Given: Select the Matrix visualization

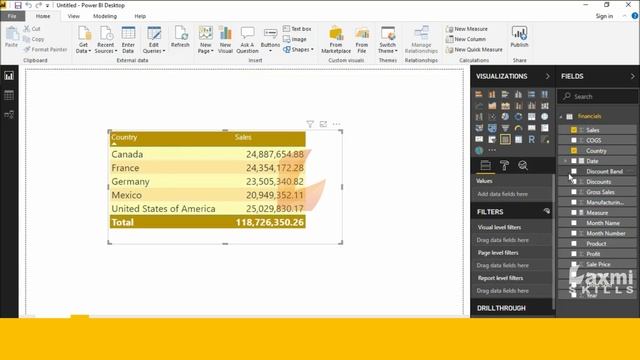Looking at the screenshot, I should pos(518,140).
